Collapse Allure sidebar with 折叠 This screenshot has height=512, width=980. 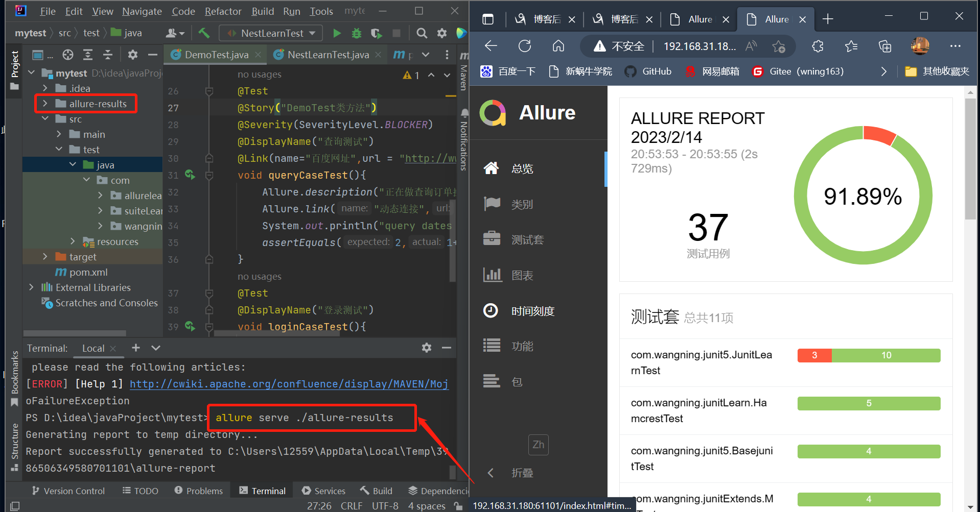pos(510,473)
